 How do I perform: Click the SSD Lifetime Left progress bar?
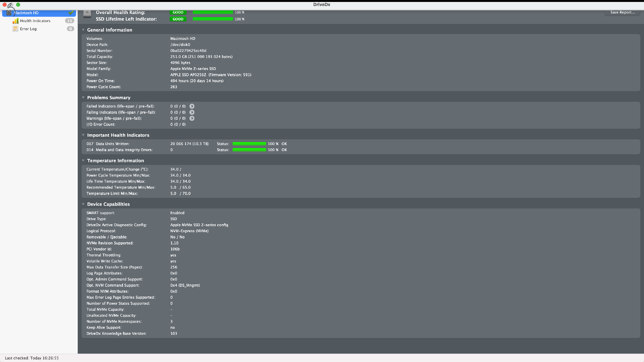[213, 19]
